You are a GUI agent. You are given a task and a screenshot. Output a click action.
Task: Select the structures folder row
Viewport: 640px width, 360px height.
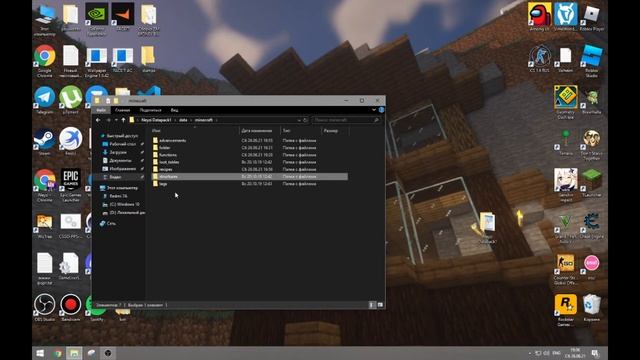pos(249,177)
